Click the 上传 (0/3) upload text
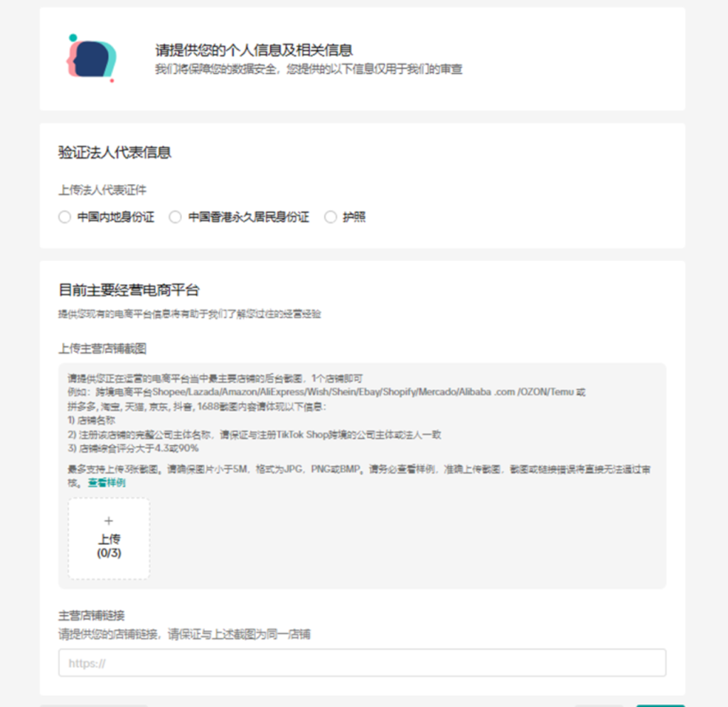The width and height of the screenshot is (728, 707). [109, 546]
